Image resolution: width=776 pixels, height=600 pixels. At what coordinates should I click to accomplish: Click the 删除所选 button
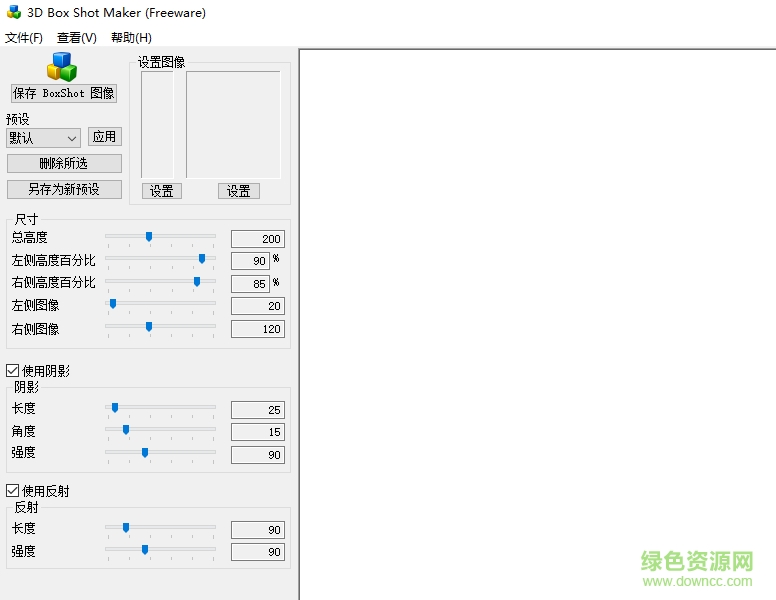click(x=64, y=163)
